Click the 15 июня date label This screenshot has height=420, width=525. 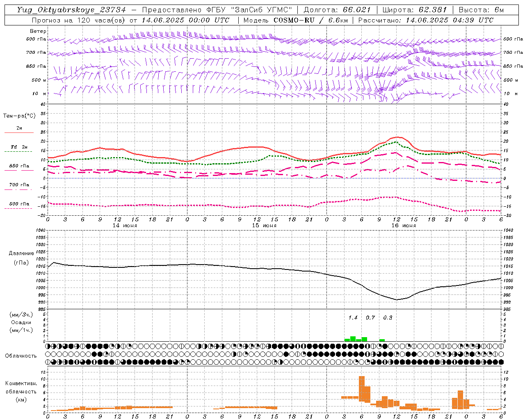tap(264, 226)
